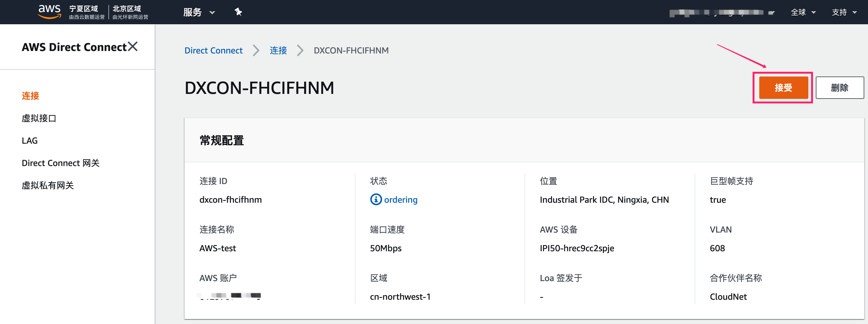Click location Industrial Park IDC, Ningxia, CHN
This screenshot has width=868, height=324.
click(604, 200)
